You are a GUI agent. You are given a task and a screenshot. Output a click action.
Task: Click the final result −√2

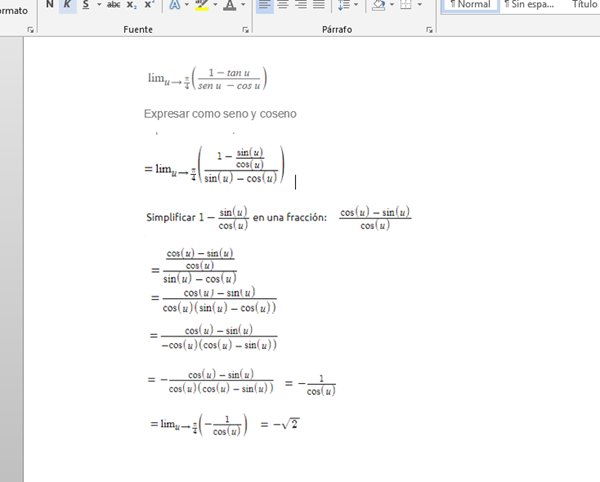[x=286, y=424]
